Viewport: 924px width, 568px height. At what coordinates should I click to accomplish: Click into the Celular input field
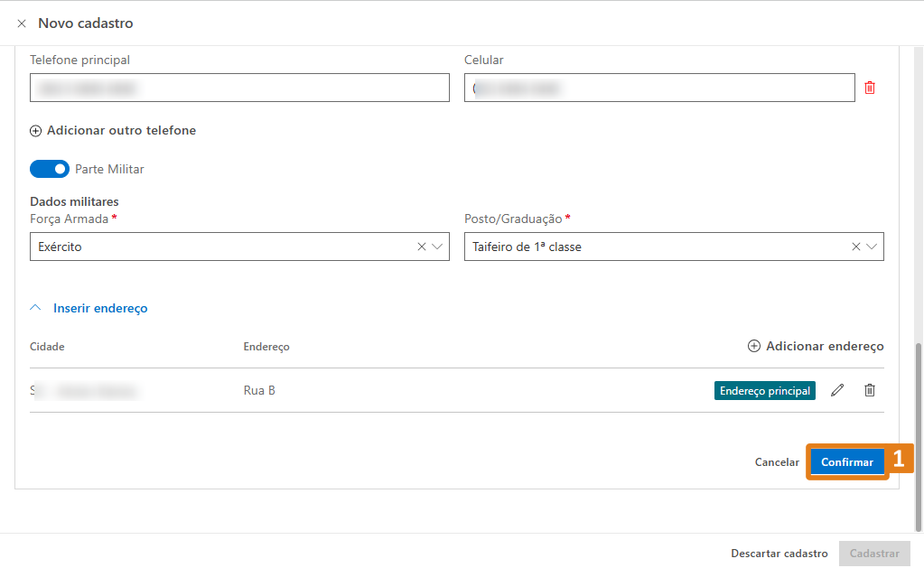click(659, 88)
